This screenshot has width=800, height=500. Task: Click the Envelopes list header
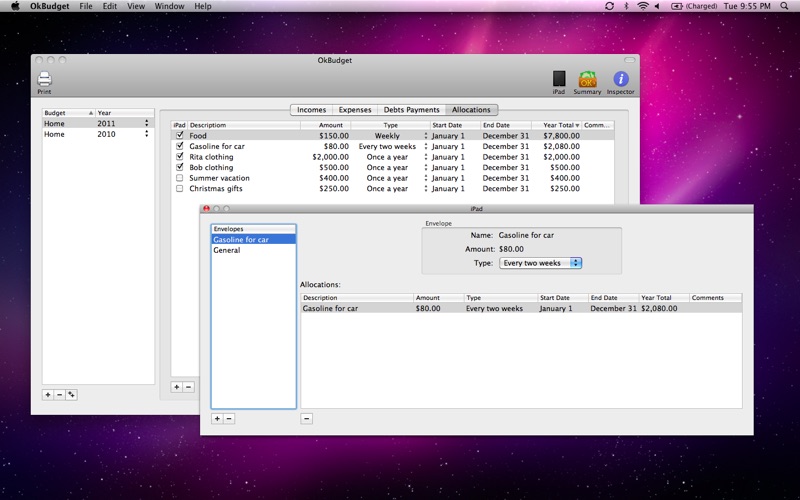(x=254, y=229)
